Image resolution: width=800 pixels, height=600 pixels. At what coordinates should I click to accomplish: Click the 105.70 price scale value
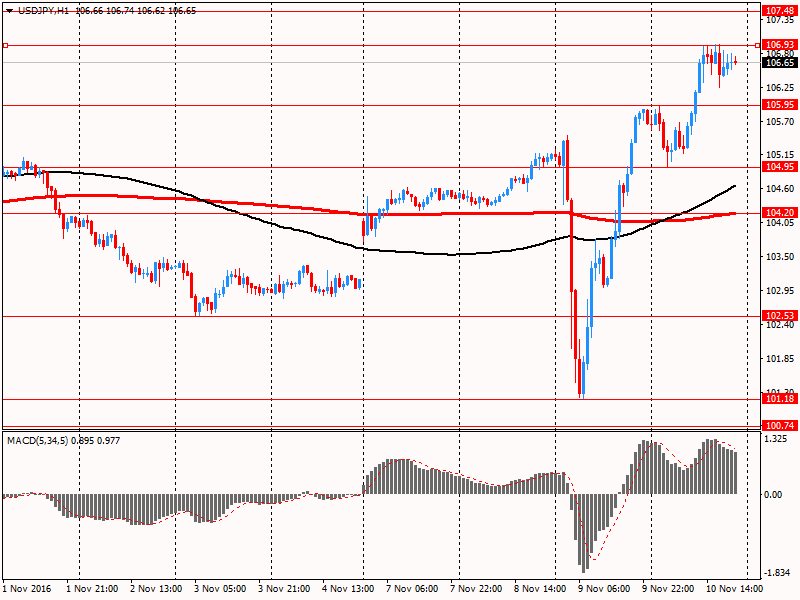[x=780, y=121]
